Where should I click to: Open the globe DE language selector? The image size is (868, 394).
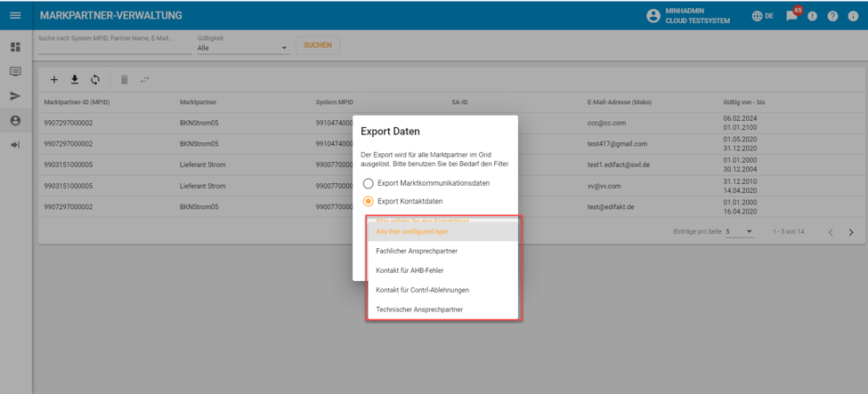point(762,16)
